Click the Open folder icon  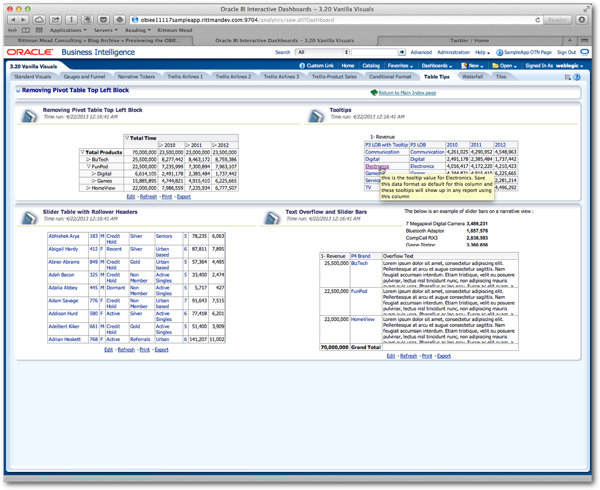[x=495, y=66]
